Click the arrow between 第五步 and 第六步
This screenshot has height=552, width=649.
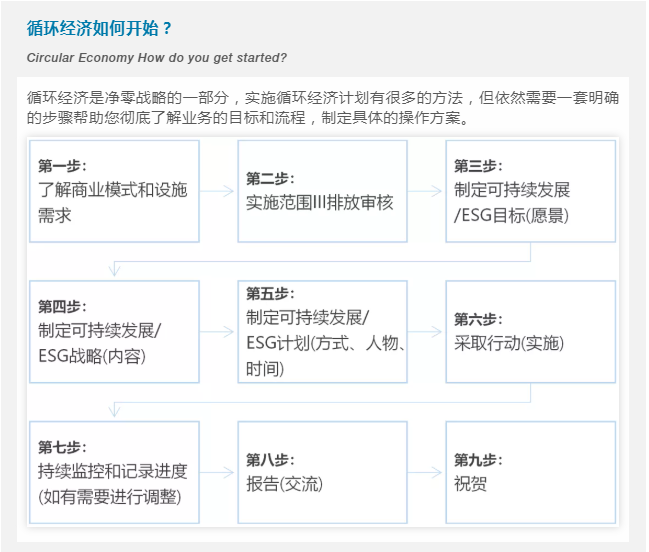point(426,332)
